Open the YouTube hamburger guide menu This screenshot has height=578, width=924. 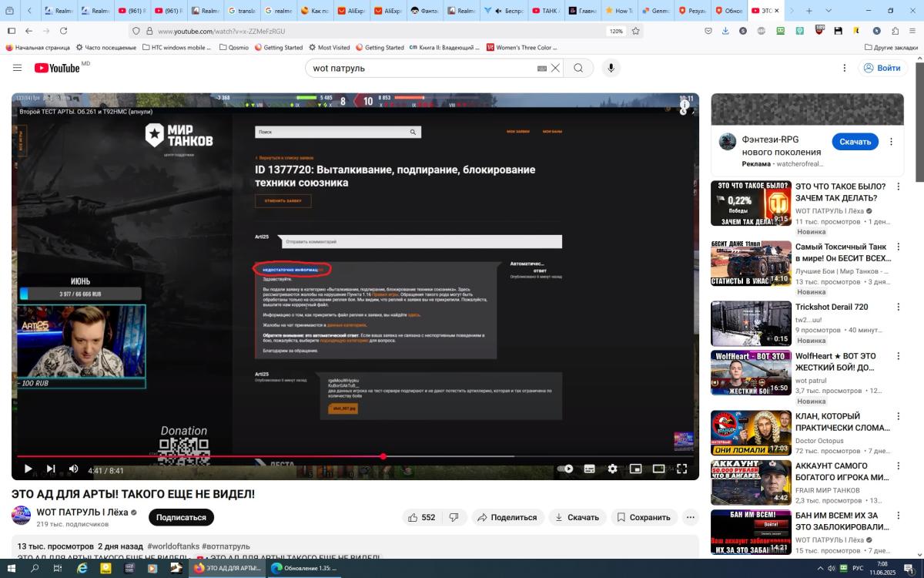click(x=17, y=68)
